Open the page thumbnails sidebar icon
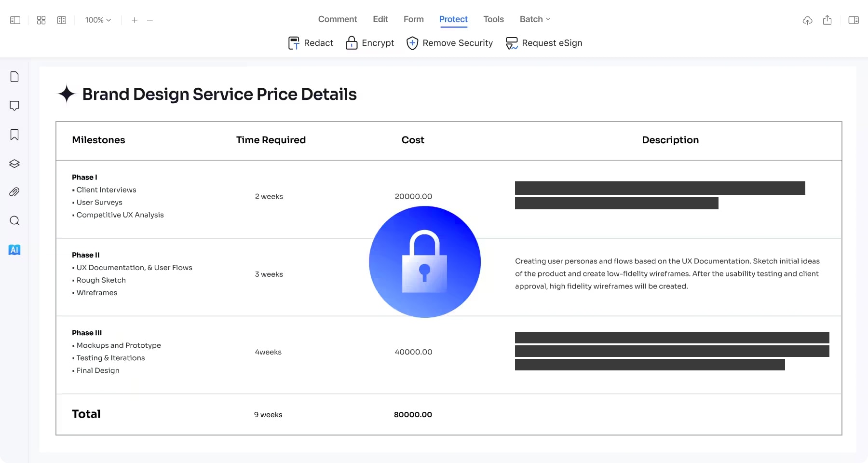The width and height of the screenshot is (868, 463). [14, 77]
